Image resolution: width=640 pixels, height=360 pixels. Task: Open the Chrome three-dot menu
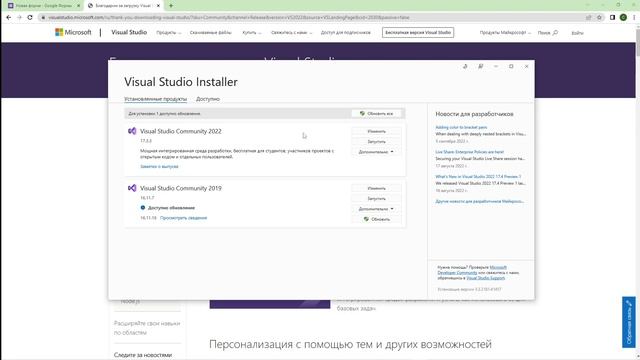pyautogui.click(x=634, y=18)
